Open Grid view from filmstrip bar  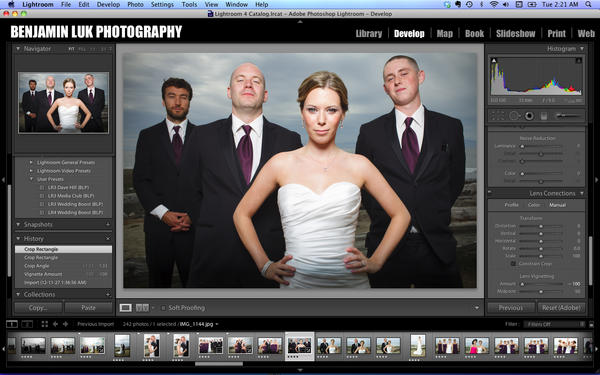coord(44,324)
